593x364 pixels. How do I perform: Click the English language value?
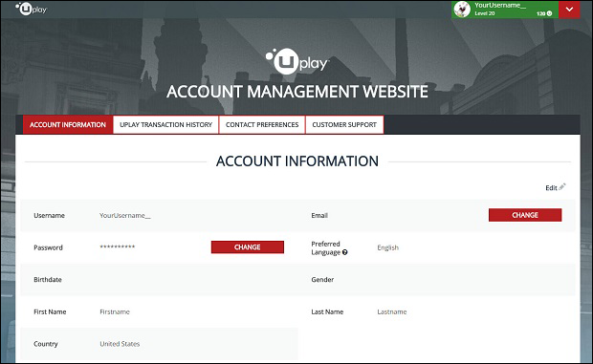point(387,247)
